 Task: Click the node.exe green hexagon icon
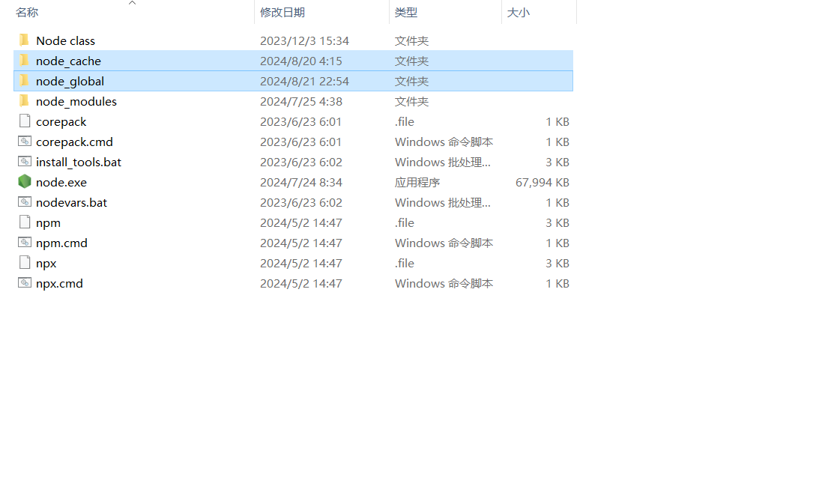coord(25,182)
